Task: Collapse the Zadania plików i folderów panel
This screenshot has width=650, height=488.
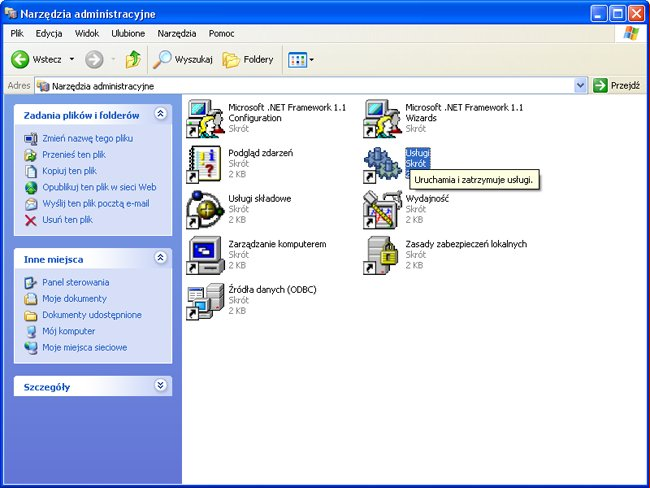Action: (x=160, y=114)
